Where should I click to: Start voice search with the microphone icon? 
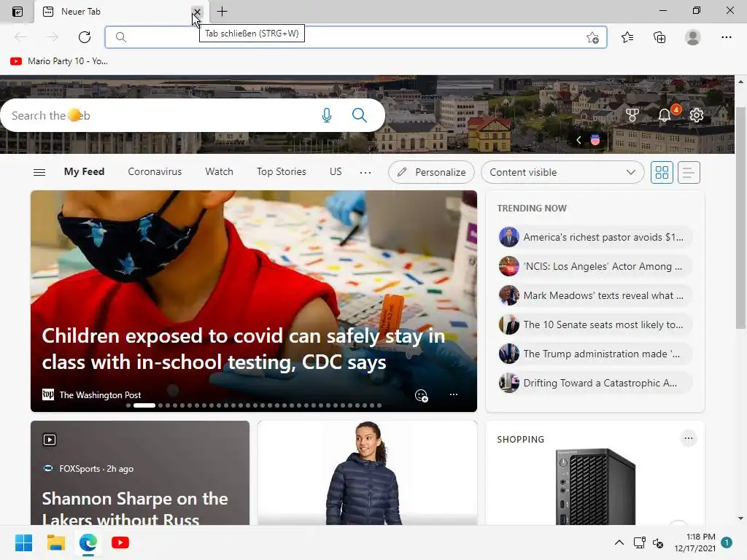[327, 115]
